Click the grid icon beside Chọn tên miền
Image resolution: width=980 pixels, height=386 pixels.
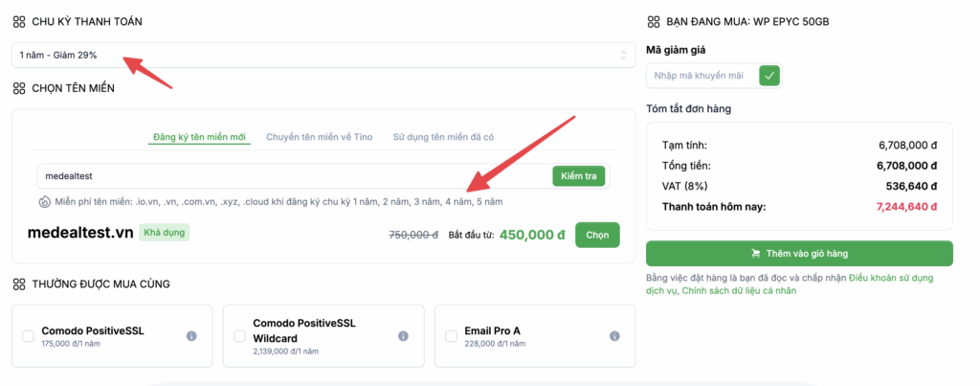click(x=19, y=88)
